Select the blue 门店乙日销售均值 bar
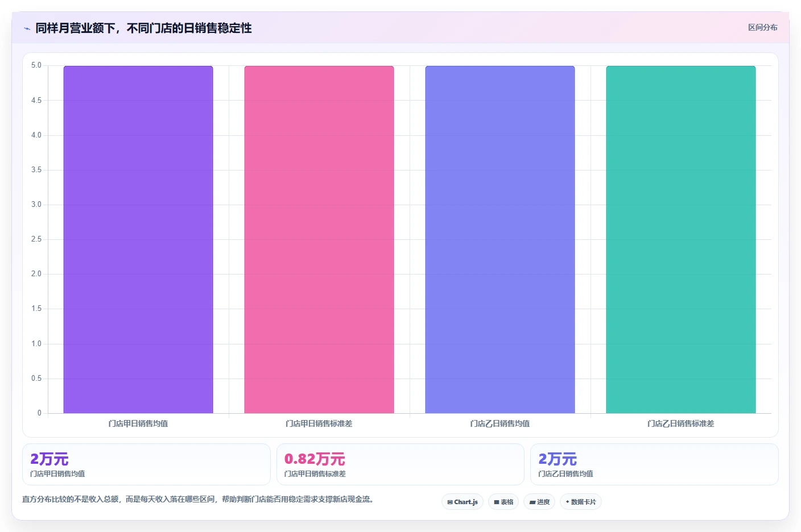Screen dimensions: 801x532 point(500,239)
